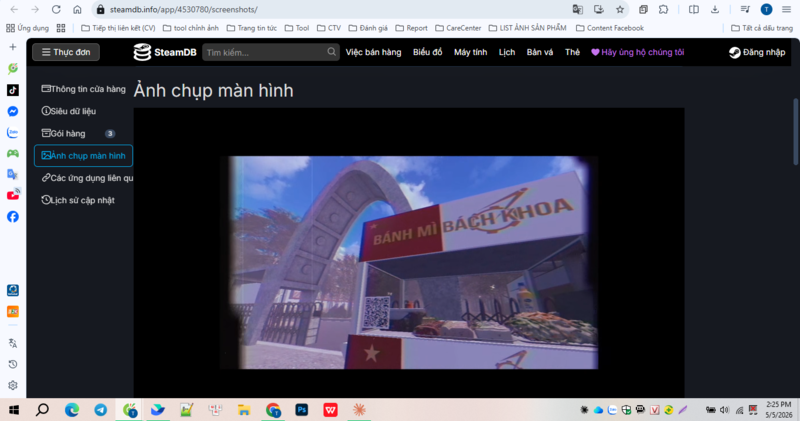Click the orange 12c sidebar icon
800x421 pixels.
point(13,311)
